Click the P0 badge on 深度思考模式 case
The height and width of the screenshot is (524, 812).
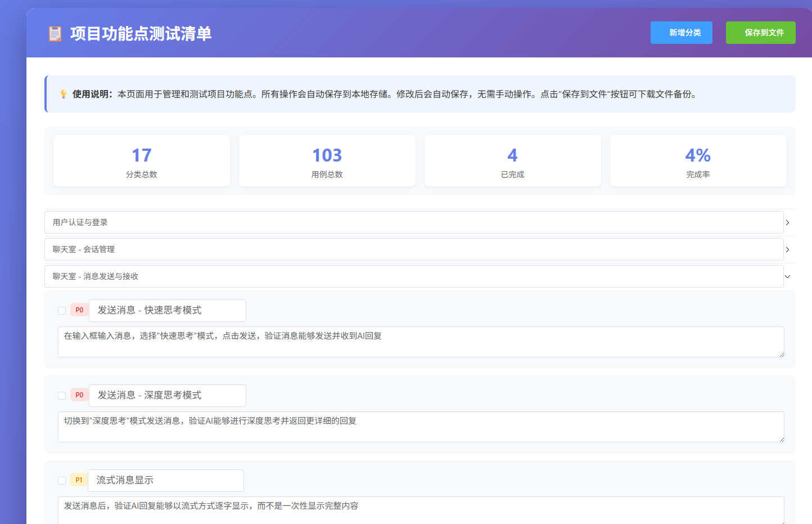[79, 395]
